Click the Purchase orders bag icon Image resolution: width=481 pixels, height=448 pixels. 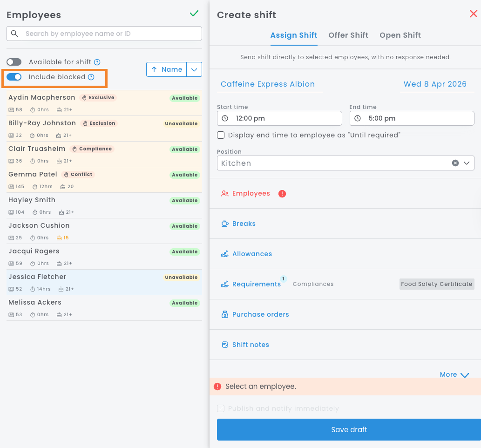point(225,314)
